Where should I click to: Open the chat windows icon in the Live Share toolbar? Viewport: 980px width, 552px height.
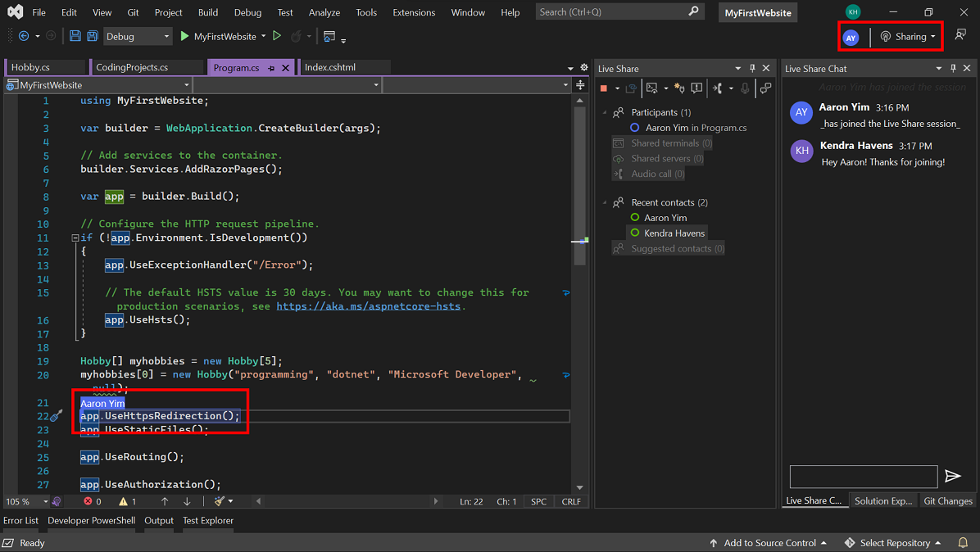coord(765,88)
